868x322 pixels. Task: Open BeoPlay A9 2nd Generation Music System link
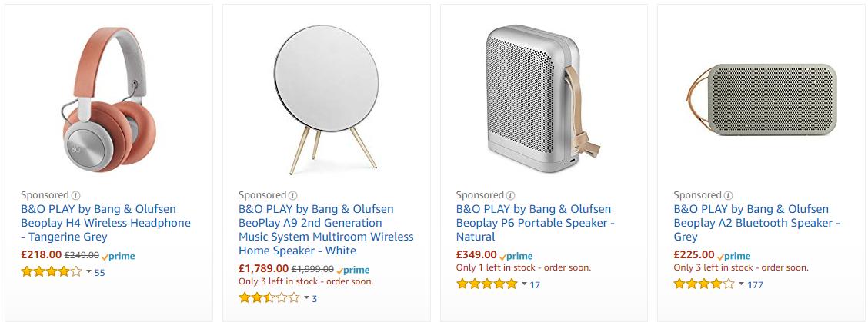tap(325, 230)
